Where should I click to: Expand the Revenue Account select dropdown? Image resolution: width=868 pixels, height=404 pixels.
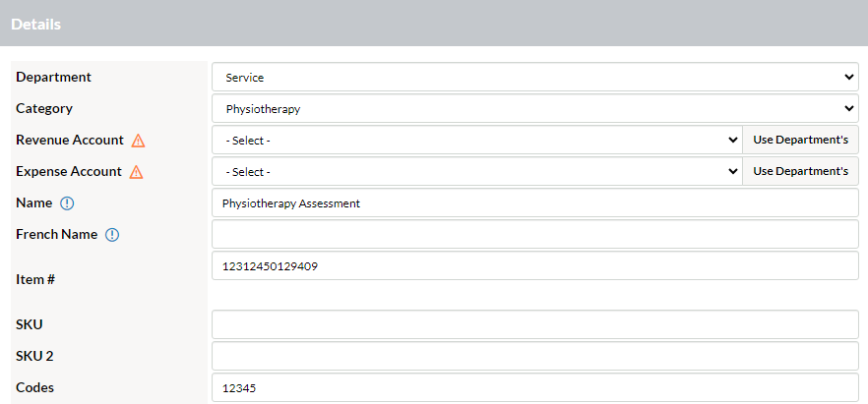click(x=477, y=140)
